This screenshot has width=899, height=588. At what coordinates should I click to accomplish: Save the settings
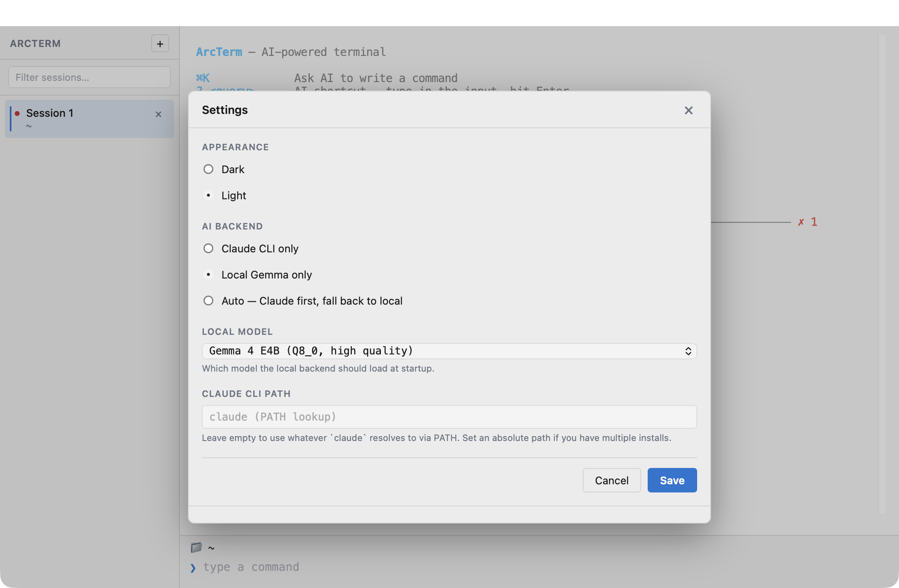click(x=672, y=480)
